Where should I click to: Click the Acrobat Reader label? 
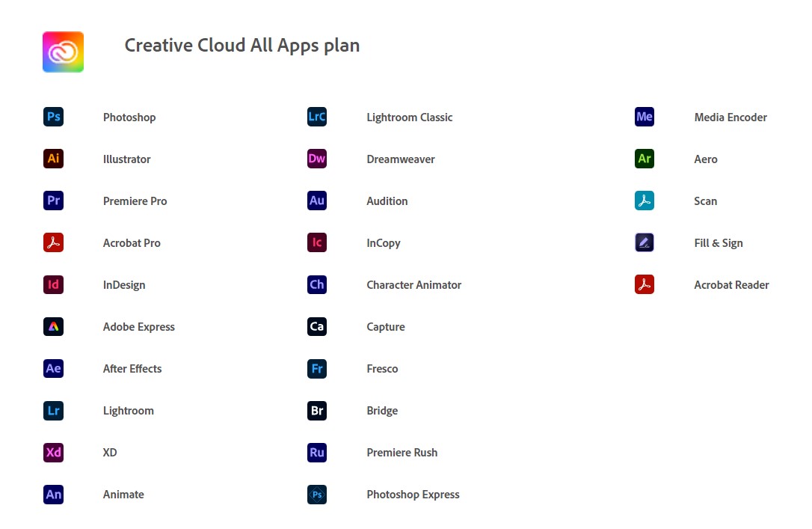(731, 285)
